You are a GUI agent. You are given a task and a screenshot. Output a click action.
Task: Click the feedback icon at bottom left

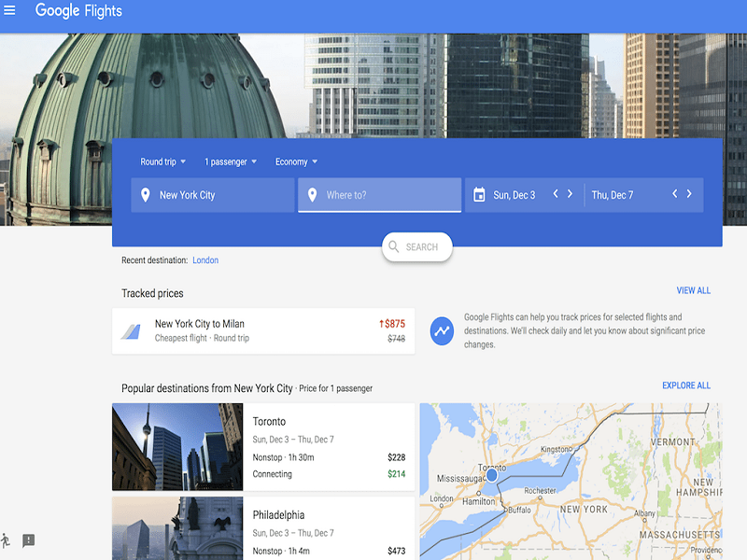click(x=29, y=540)
